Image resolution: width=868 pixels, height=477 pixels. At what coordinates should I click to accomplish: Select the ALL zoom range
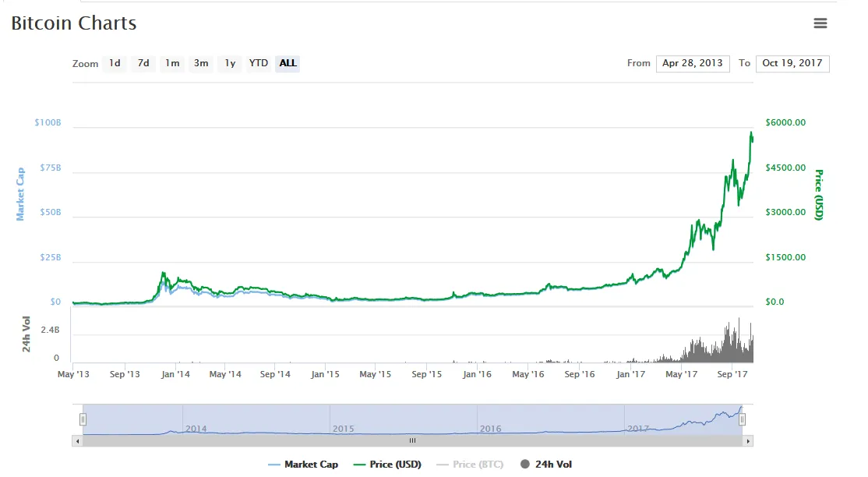click(x=288, y=63)
